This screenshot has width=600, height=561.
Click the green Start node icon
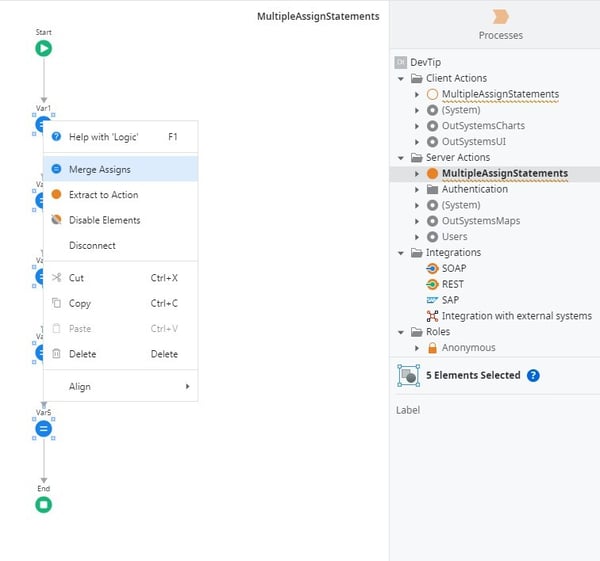(x=44, y=48)
